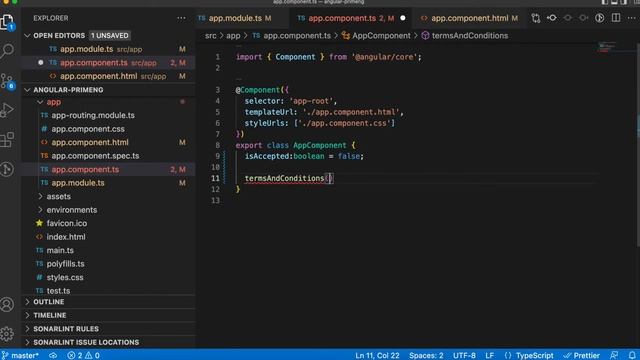Click UTF-8 encoding in status bar
640x360 pixels.
(x=464, y=355)
